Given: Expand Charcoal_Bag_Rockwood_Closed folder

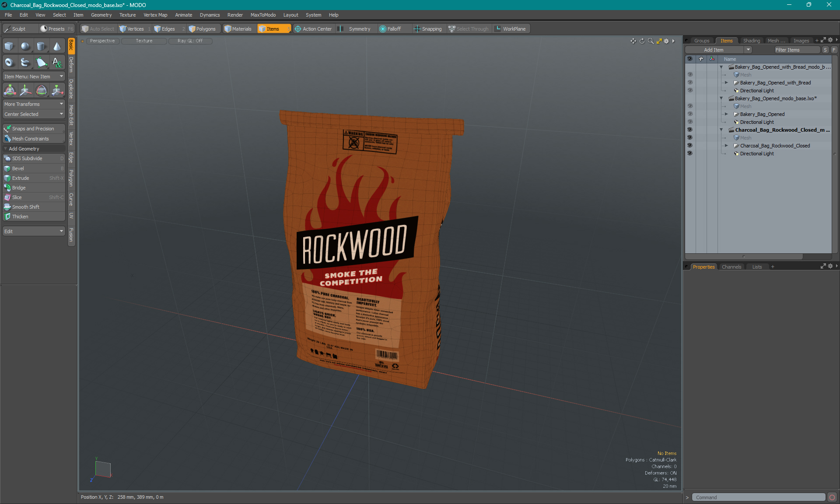Looking at the screenshot, I should click(727, 146).
